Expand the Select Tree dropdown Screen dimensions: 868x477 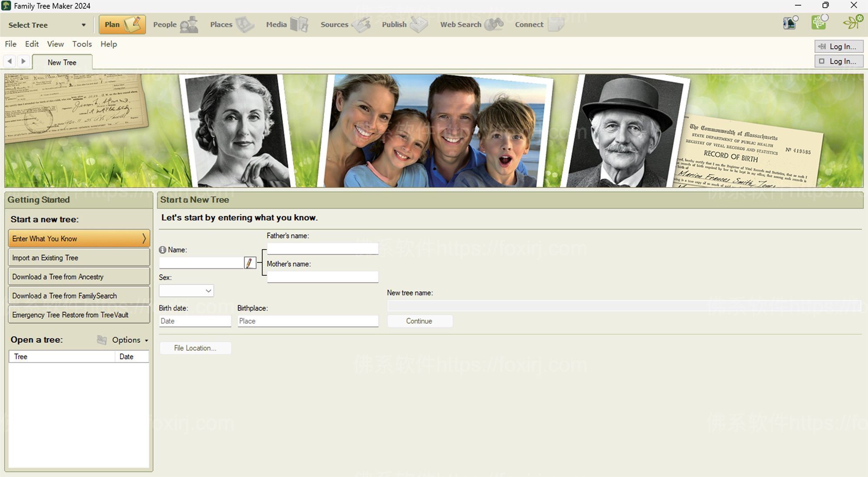pos(83,24)
